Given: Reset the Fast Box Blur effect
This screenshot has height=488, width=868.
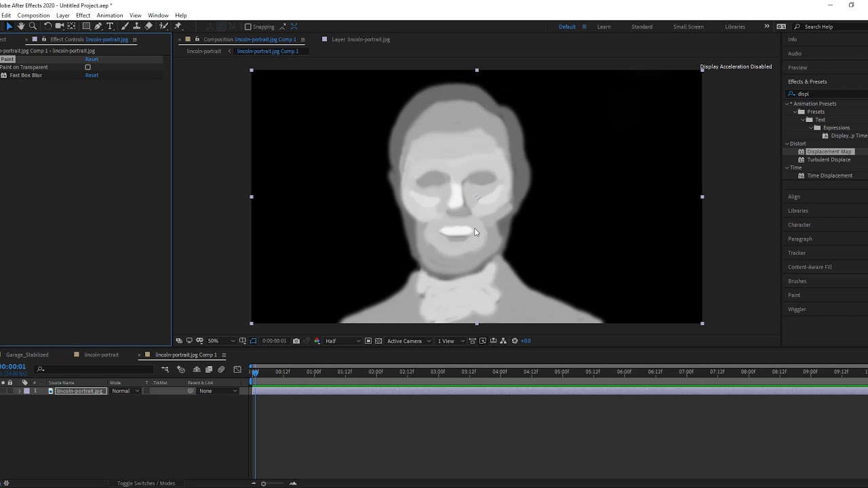Looking at the screenshot, I should (92, 75).
